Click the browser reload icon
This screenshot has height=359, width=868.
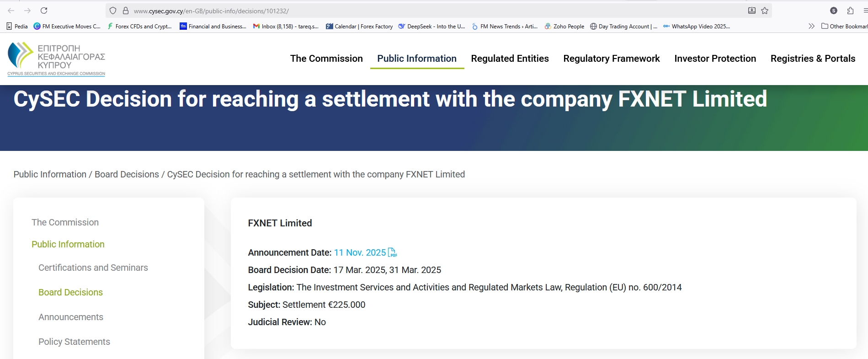(44, 11)
